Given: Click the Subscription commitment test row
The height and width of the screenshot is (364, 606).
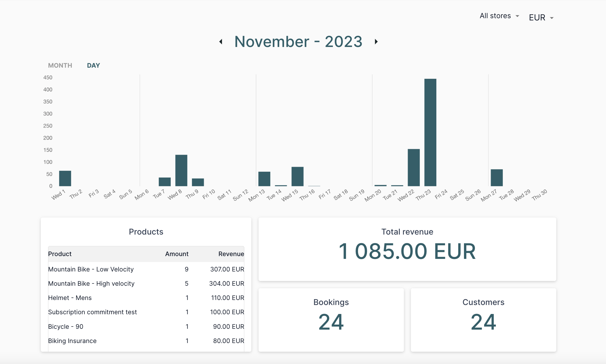Looking at the screenshot, I should 93,312.
